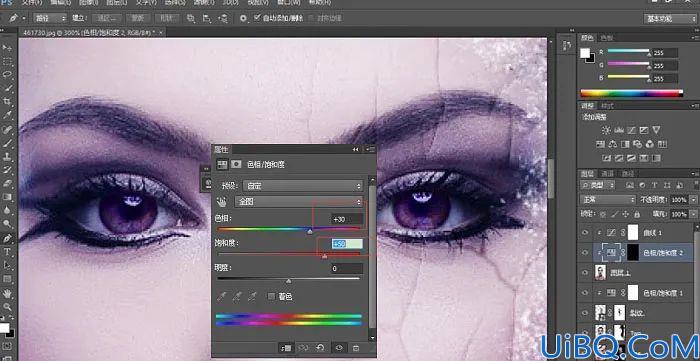Select the Type (T) tool
This screenshot has width=700, height=361.
click(x=7, y=252)
